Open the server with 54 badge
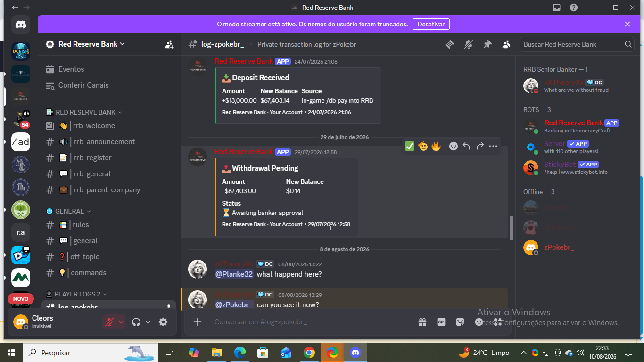Screen dimensions: 644x362 tap(21, 119)
